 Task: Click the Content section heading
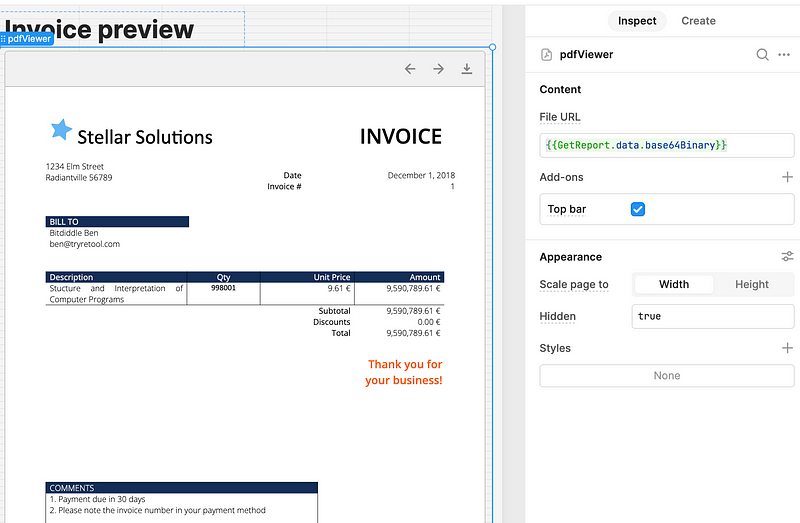pos(560,89)
